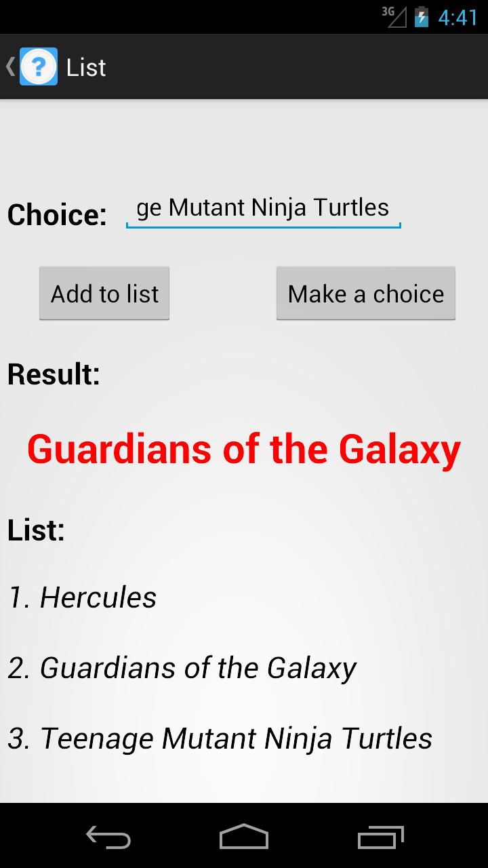Select list item 1. Hercules
This screenshot has height=868, width=488.
83,597
